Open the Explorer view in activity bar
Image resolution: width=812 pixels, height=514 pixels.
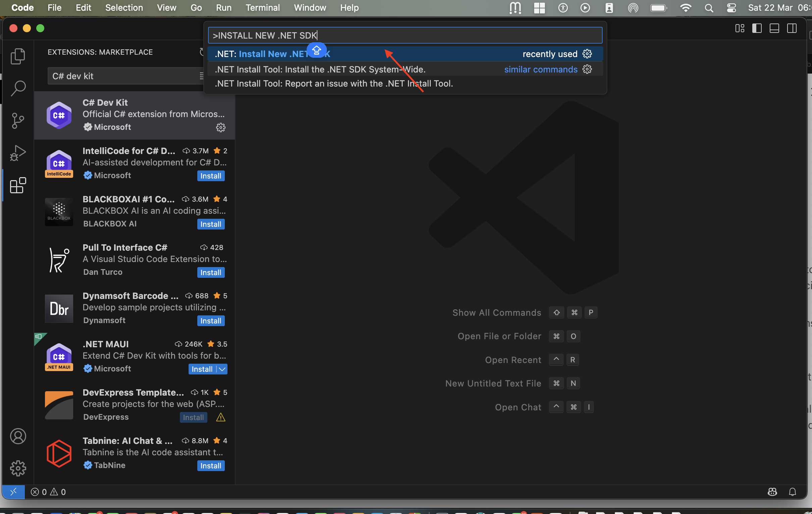pyautogui.click(x=18, y=56)
